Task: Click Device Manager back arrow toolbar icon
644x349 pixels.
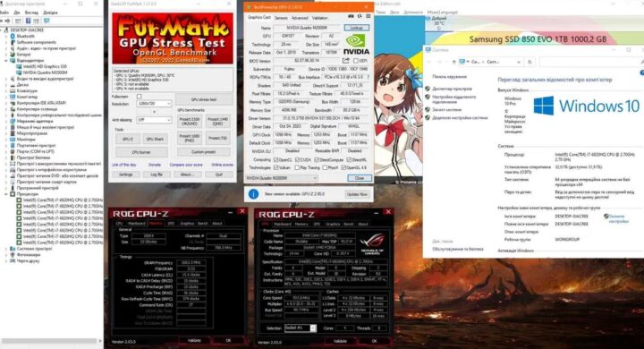Action: click(2, 21)
